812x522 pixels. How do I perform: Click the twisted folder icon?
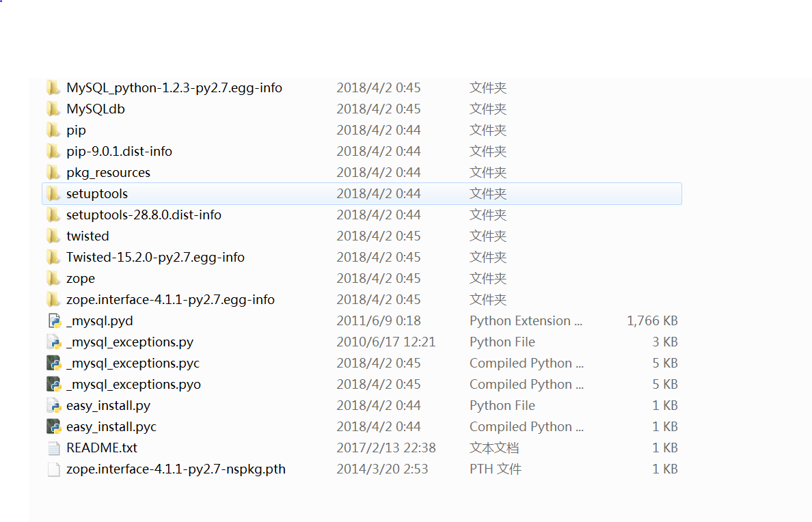click(53, 236)
